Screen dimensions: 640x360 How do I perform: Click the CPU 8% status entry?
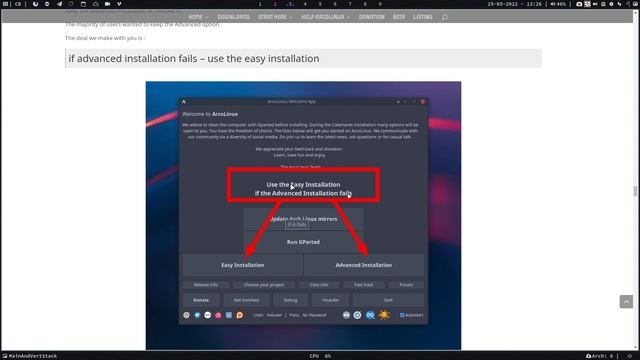[x=320, y=356]
